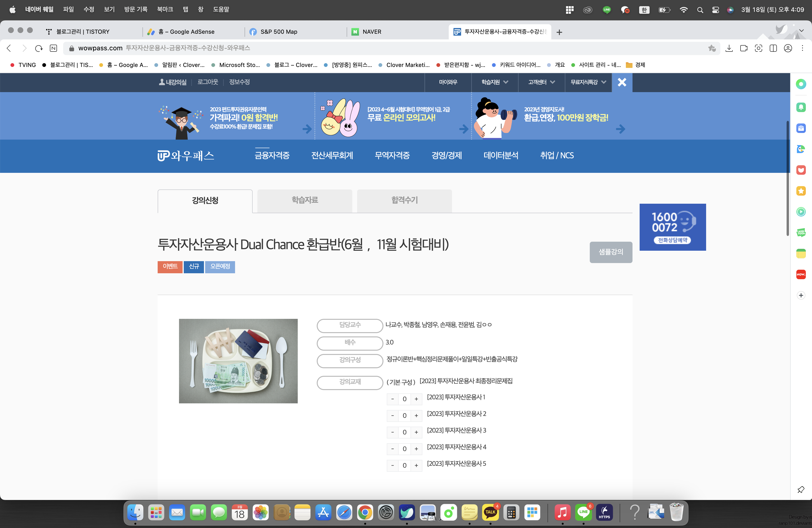Open the Naver NOW sidebar icon
The height and width of the screenshot is (528, 812).
801,275
